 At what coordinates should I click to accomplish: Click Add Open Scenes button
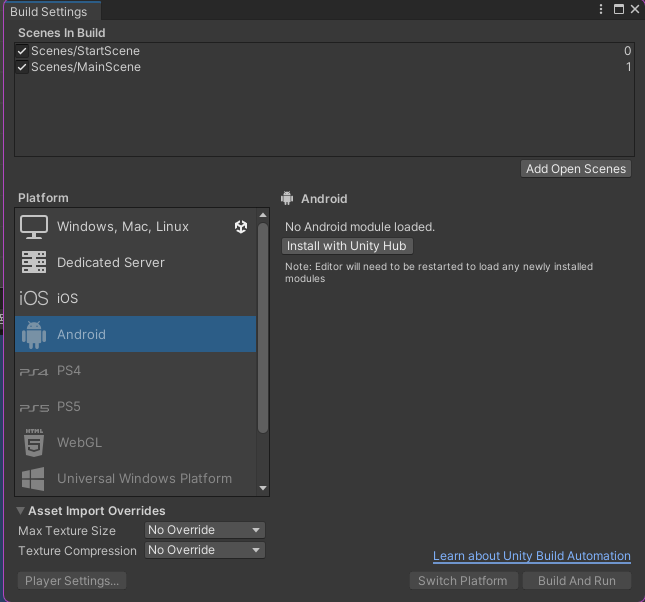pos(576,169)
